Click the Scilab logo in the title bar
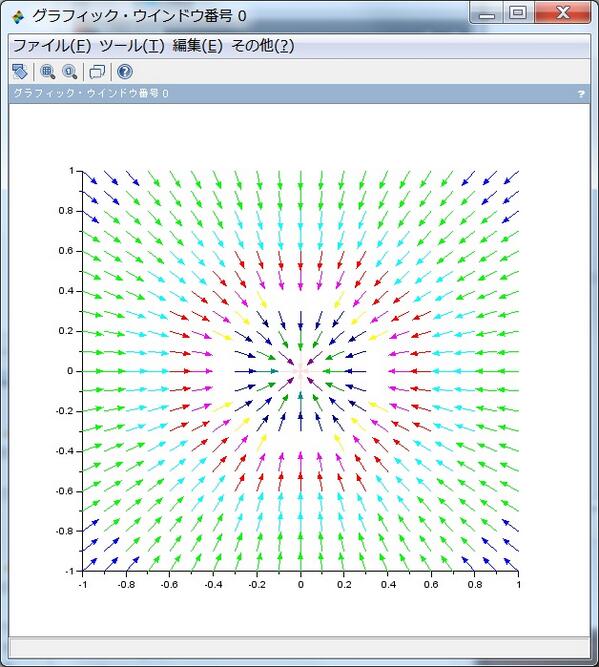 [x=18, y=17]
